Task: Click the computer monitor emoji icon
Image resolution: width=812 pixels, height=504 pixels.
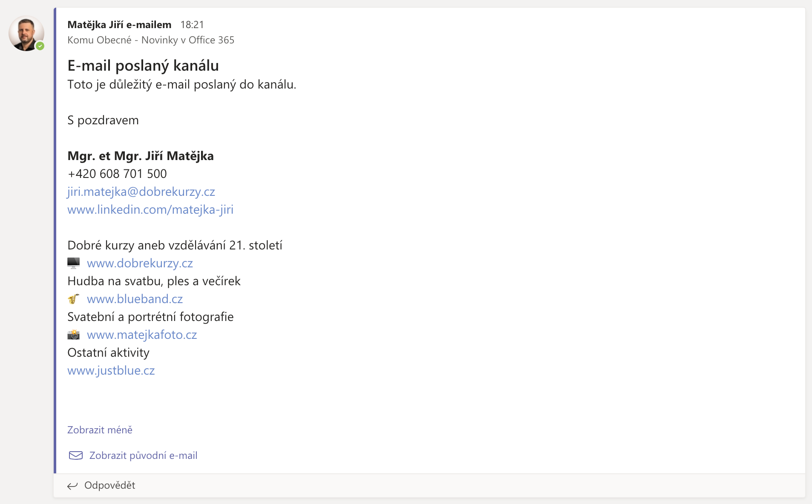Action: coord(74,263)
